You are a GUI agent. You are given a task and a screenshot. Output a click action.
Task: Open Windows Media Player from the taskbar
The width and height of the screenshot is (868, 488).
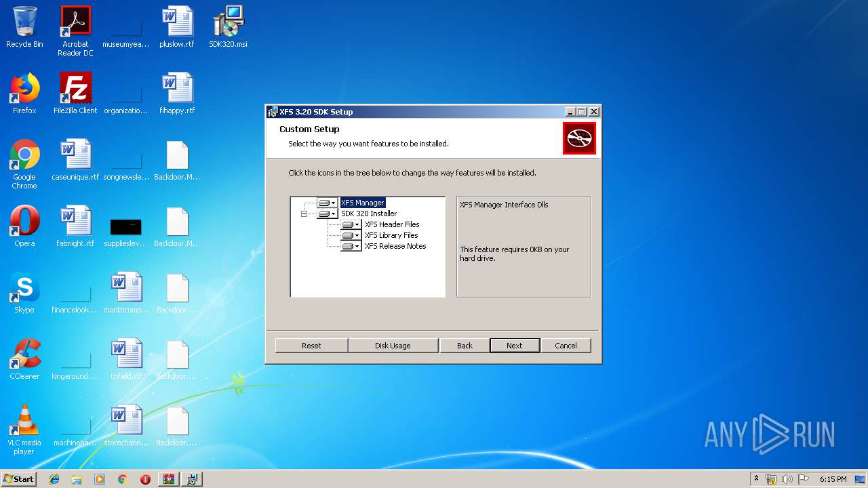coord(100,479)
